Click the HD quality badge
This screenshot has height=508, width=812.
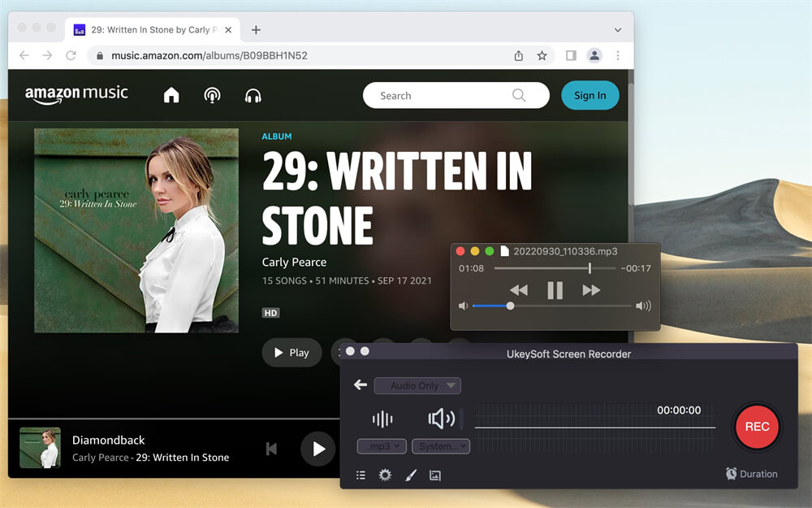click(270, 313)
